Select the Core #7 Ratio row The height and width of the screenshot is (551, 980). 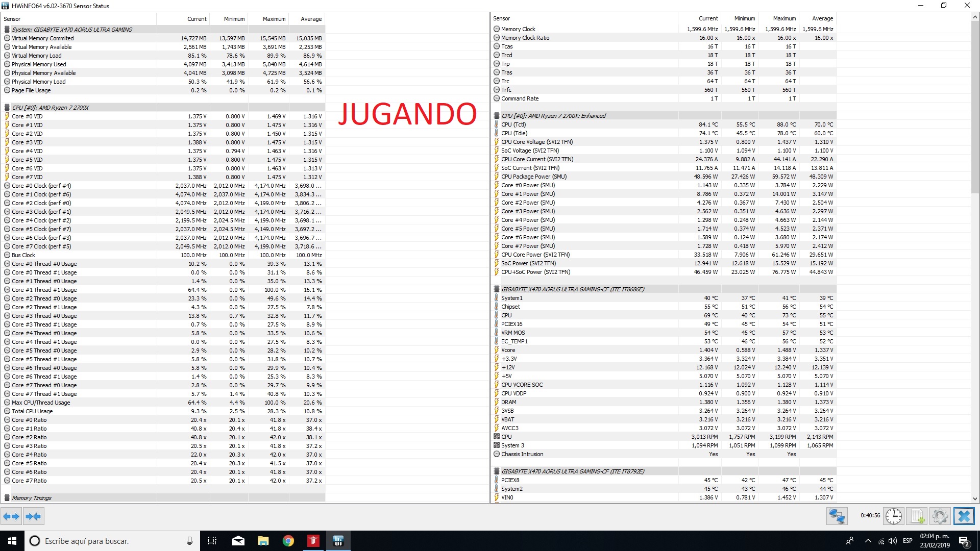point(163,481)
